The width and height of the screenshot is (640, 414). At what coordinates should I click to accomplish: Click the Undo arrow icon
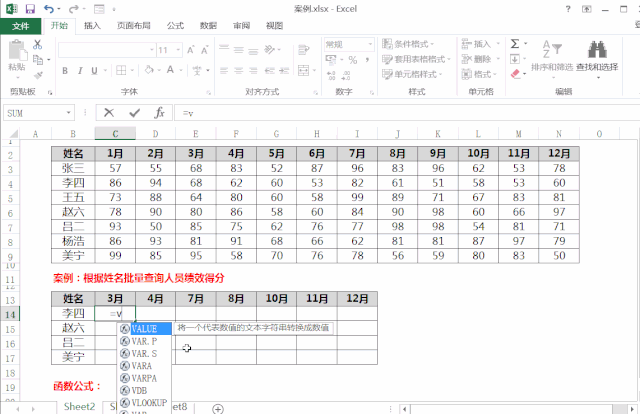pos(49,9)
